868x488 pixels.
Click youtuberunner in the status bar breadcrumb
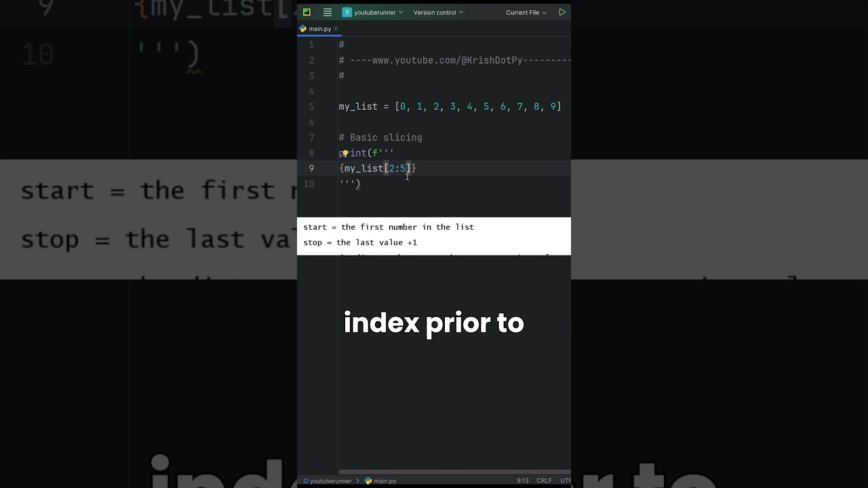(330, 481)
